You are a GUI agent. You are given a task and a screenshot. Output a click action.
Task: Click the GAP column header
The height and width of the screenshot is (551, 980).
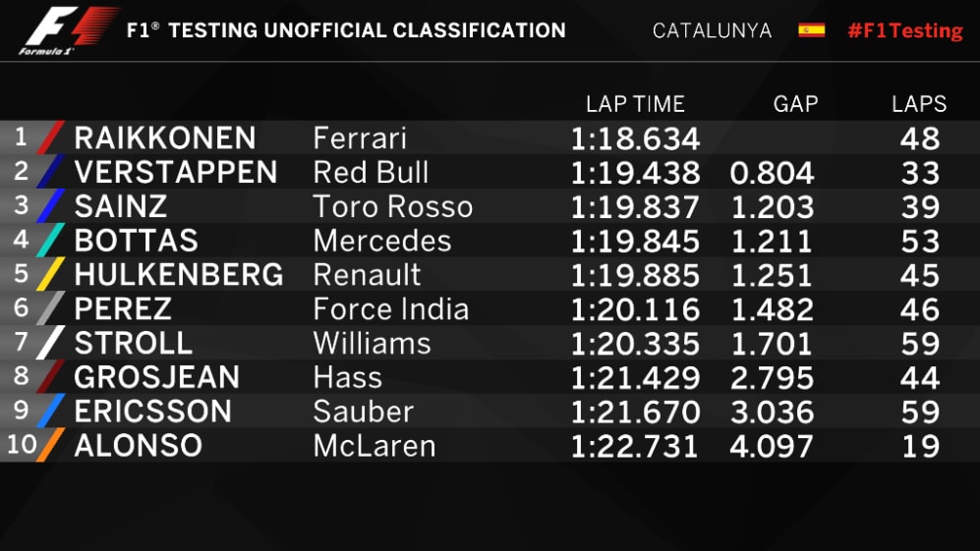coord(795,104)
